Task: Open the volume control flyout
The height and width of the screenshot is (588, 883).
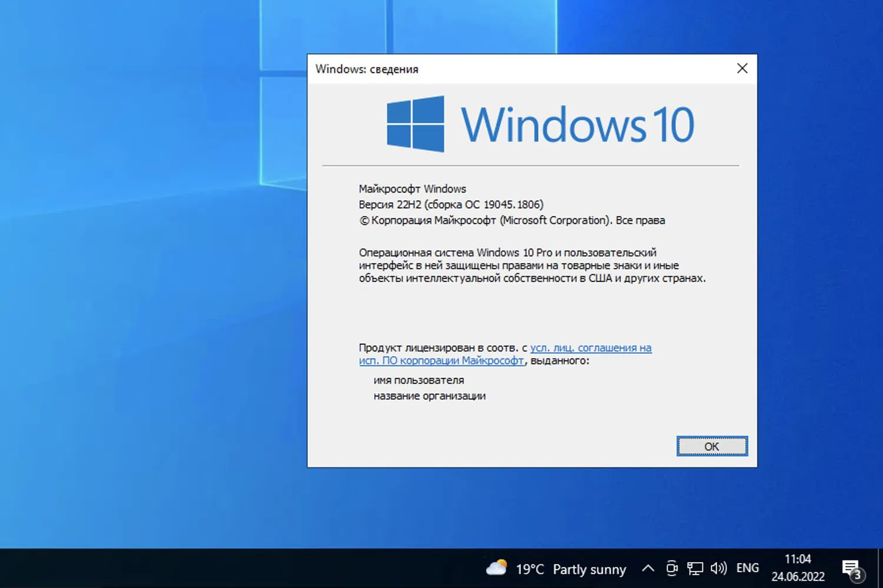Action: [718, 569]
